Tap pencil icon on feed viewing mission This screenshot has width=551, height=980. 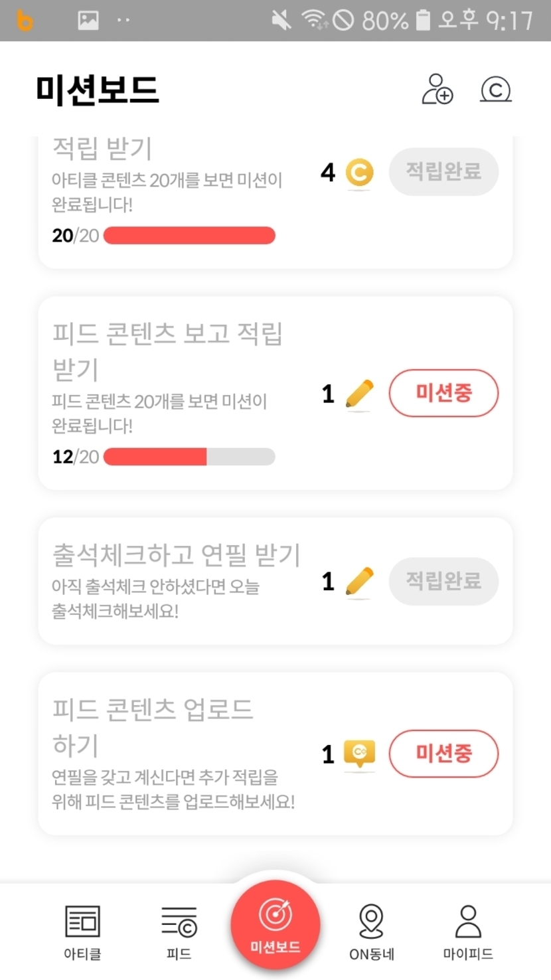click(359, 394)
